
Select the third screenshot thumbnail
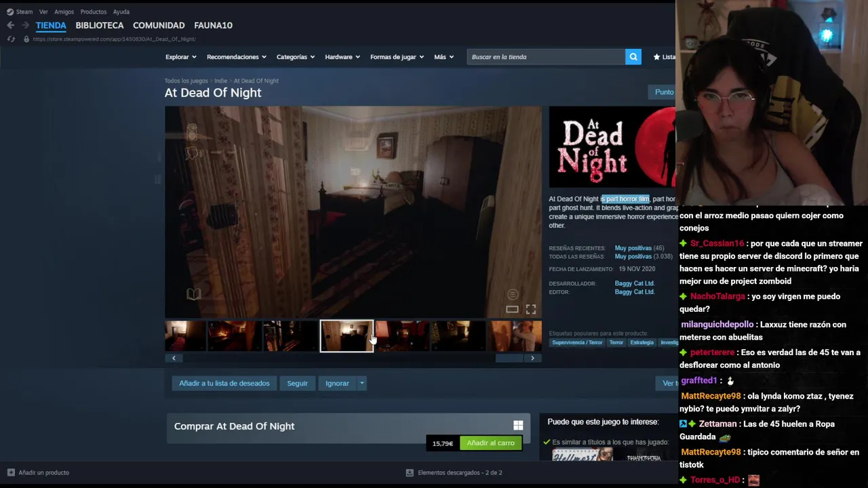(x=291, y=336)
